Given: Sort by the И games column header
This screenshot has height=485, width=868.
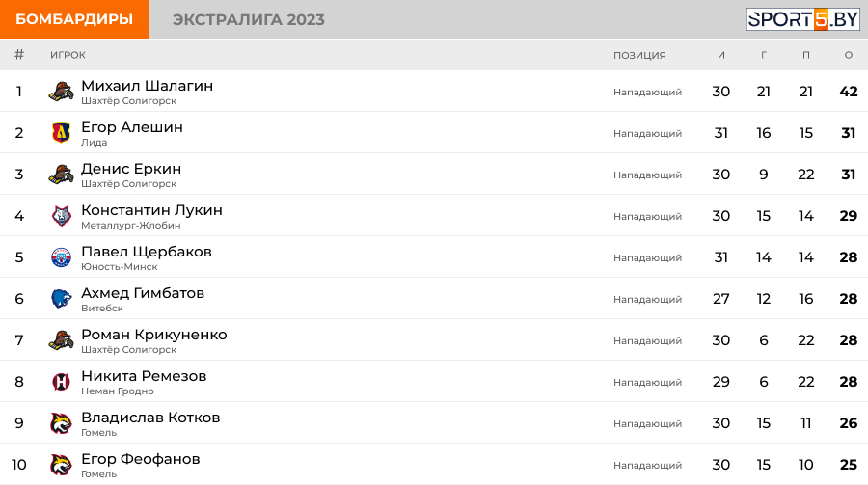Looking at the screenshot, I should tap(720, 55).
